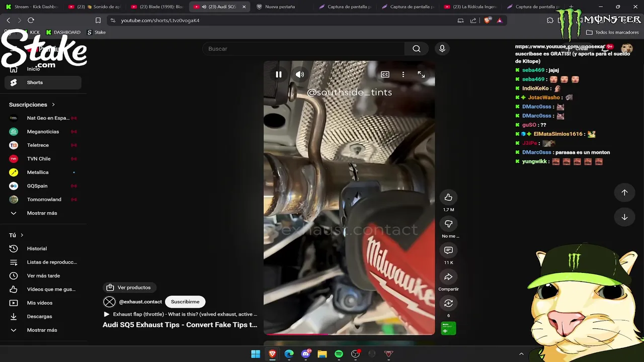
Task: Click the browser back arrow
Action: pyautogui.click(x=9, y=20)
